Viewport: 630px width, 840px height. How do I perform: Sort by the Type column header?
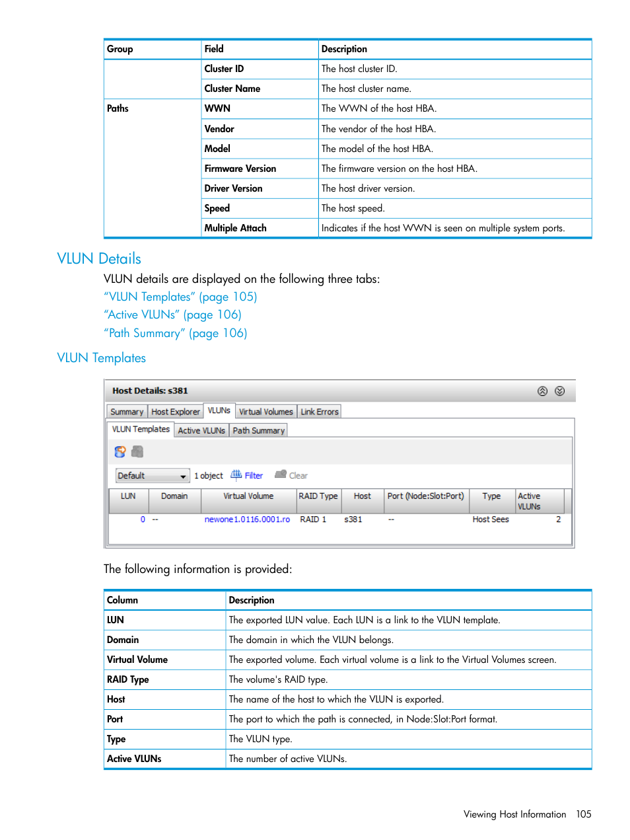pos(491,501)
